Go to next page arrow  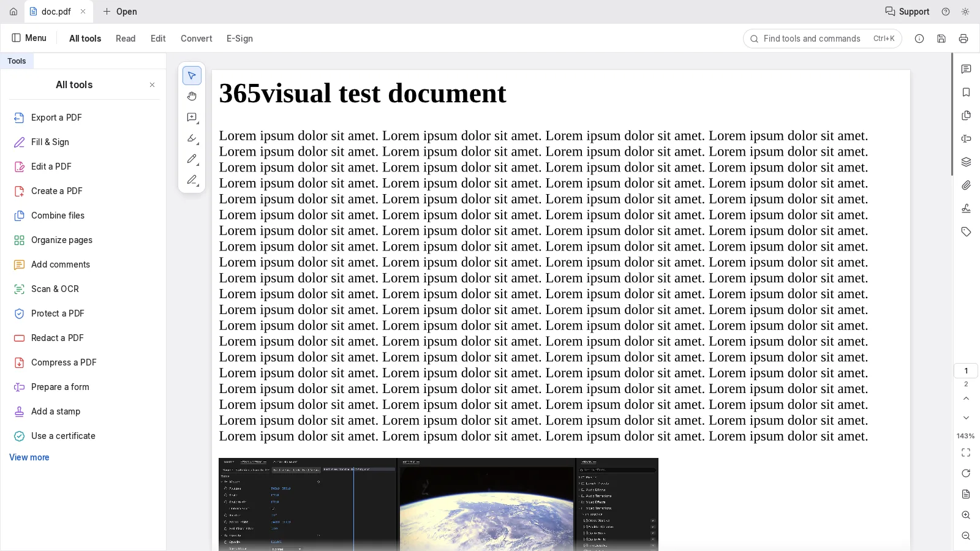tap(966, 418)
